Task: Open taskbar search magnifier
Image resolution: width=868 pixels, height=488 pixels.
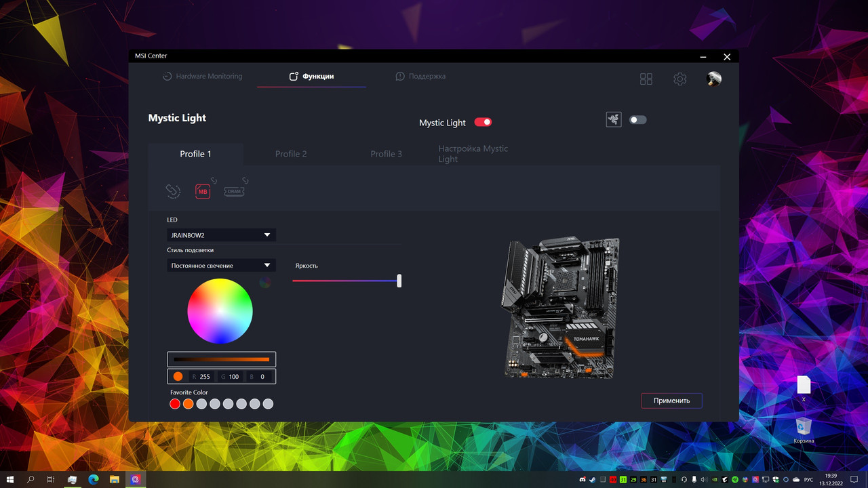Action: (31, 479)
